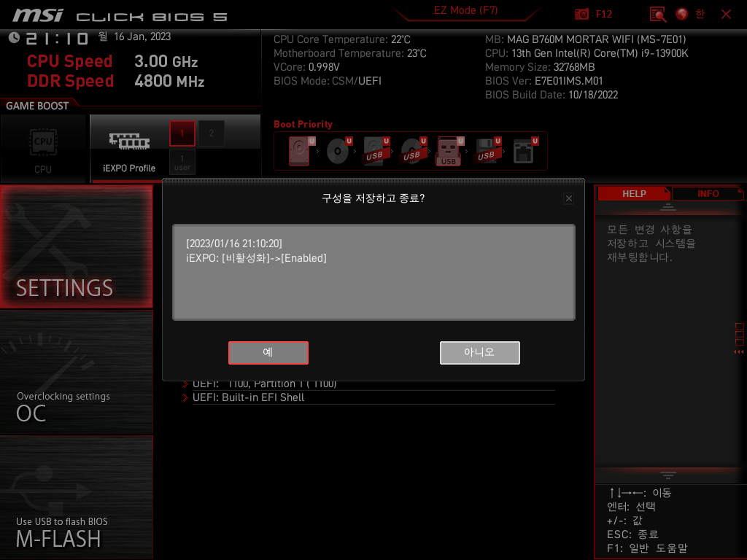Select the optical disc boot device icon
Screen dimensions: 747x560
pyautogui.click(x=337, y=151)
